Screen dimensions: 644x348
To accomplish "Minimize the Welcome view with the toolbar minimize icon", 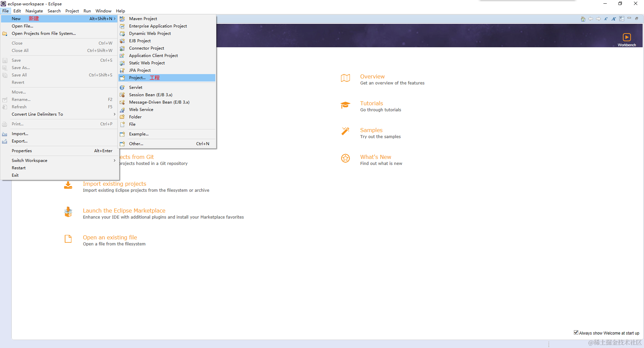I will (x=629, y=18).
